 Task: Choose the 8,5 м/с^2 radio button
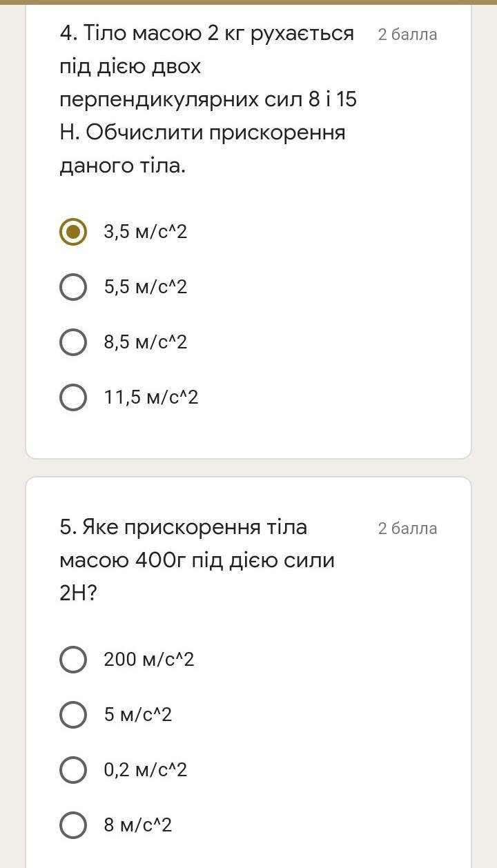click(x=73, y=342)
